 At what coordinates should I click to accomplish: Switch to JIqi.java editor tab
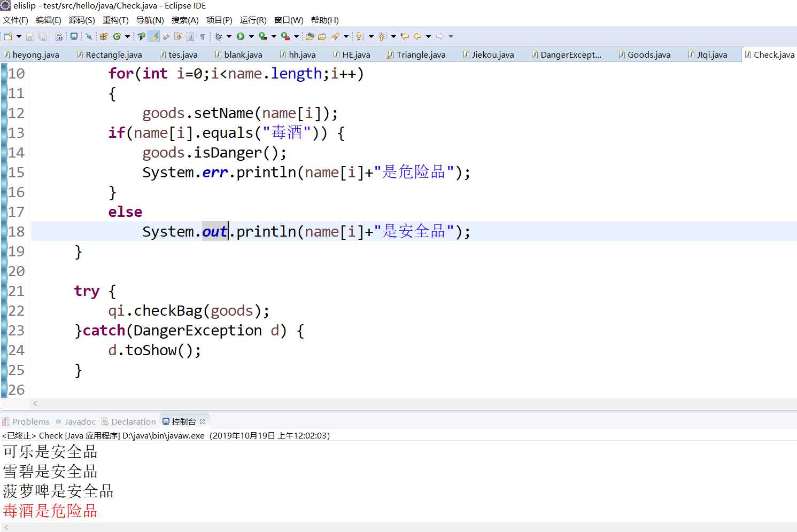point(708,54)
